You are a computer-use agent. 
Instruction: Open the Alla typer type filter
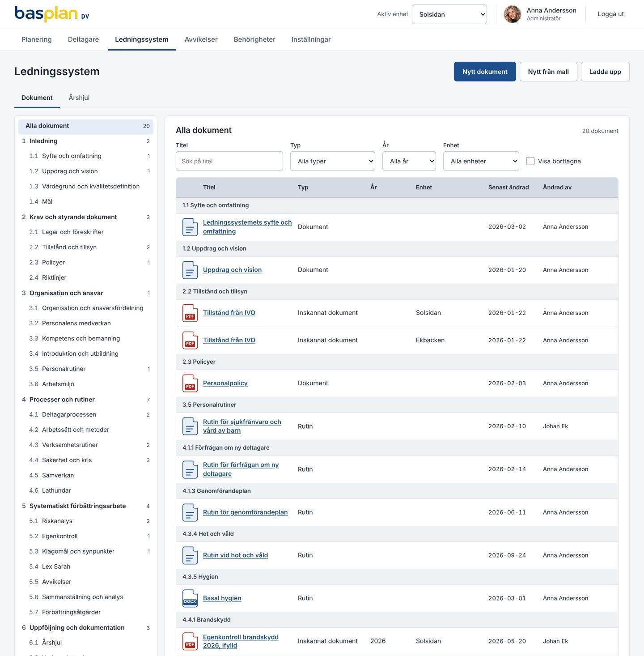click(x=333, y=161)
